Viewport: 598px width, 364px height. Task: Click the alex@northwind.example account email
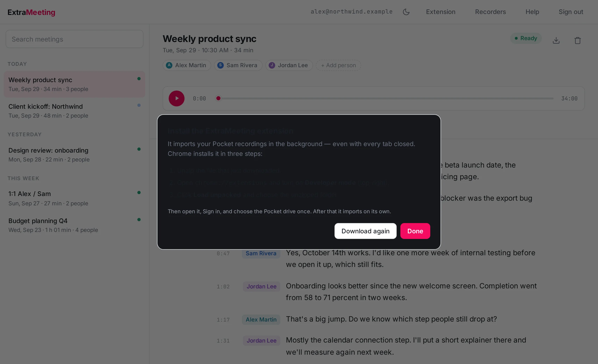tap(351, 12)
